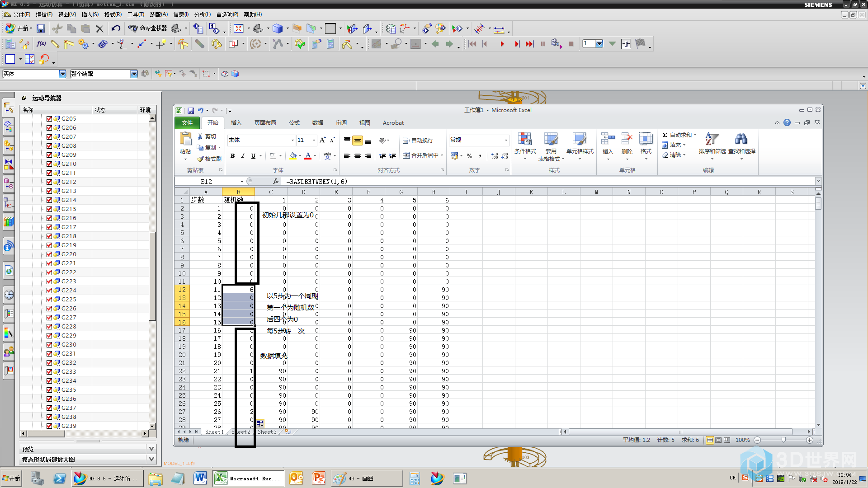Viewport: 868px width, 488px height.
Task: Click Excel percent style button
Action: coord(470,156)
